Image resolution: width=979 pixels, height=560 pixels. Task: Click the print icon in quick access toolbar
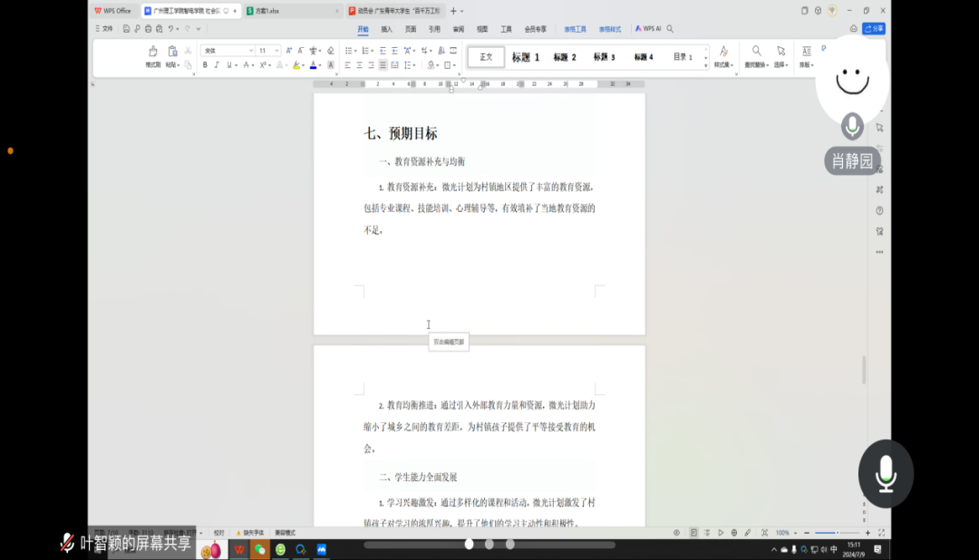[149, 29]
